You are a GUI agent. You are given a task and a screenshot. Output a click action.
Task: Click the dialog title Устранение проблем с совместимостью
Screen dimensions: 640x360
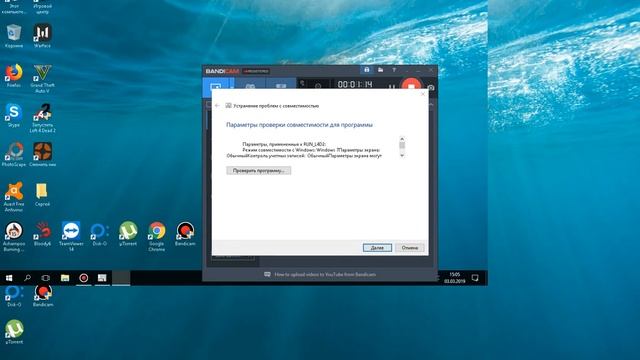tap(276, 106)
